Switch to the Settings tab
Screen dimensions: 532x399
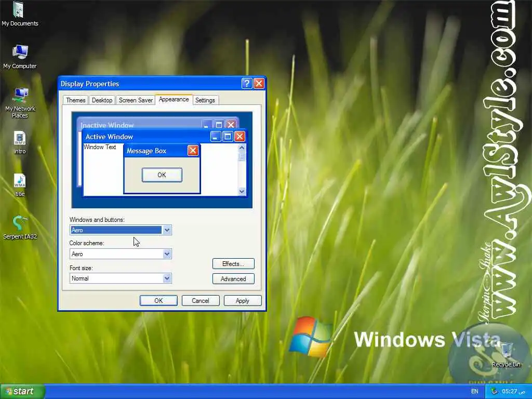click(205, 100)
